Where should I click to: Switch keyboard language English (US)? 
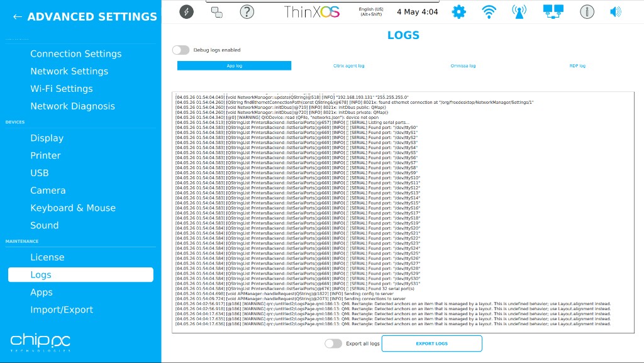371,11
